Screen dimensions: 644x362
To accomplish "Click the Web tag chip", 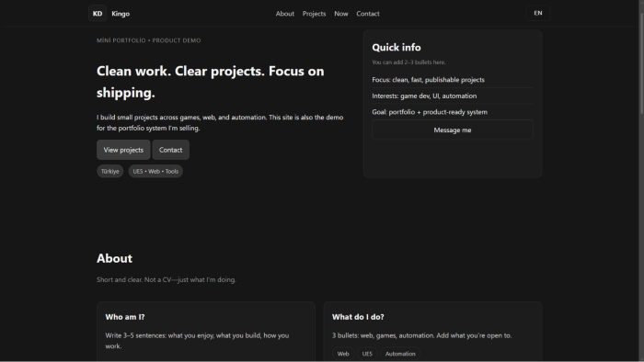I will (343, 354).
